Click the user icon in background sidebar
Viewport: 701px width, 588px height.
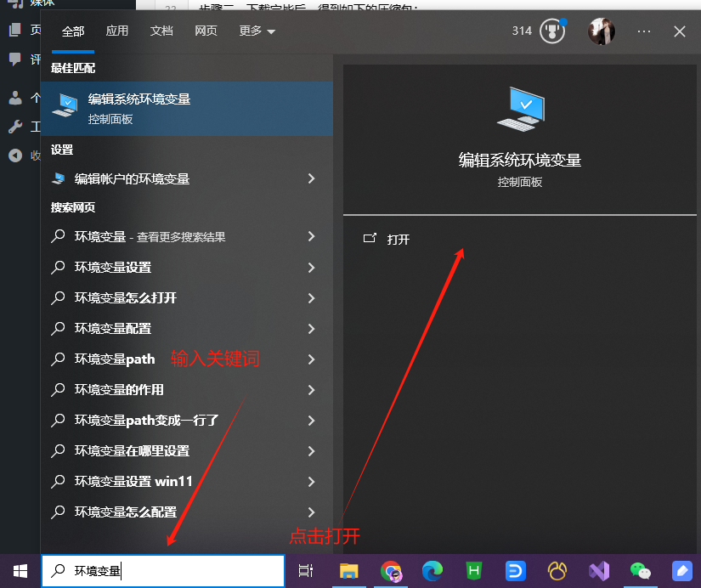pyautogui.click(x=15, y=98)
